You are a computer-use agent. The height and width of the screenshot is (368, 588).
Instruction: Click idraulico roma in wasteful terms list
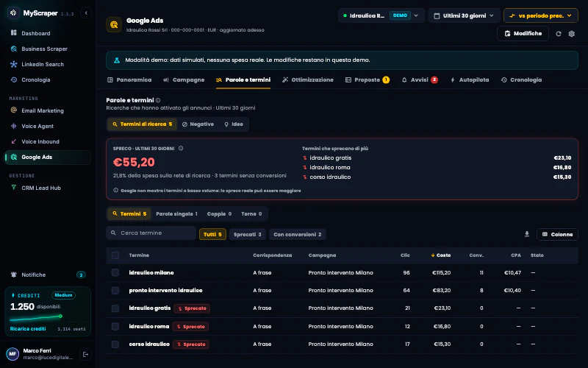(x=330, y=168)
